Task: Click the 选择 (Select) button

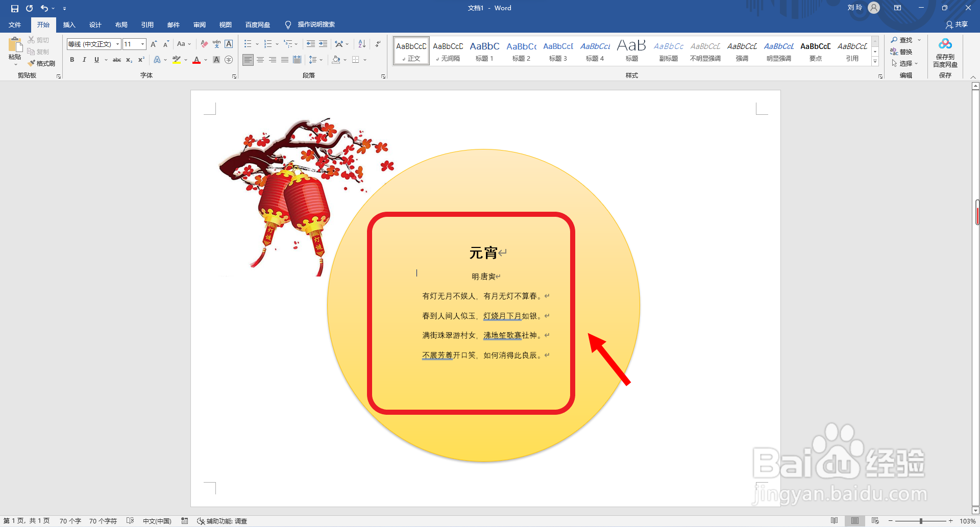Action: [904, 63]
